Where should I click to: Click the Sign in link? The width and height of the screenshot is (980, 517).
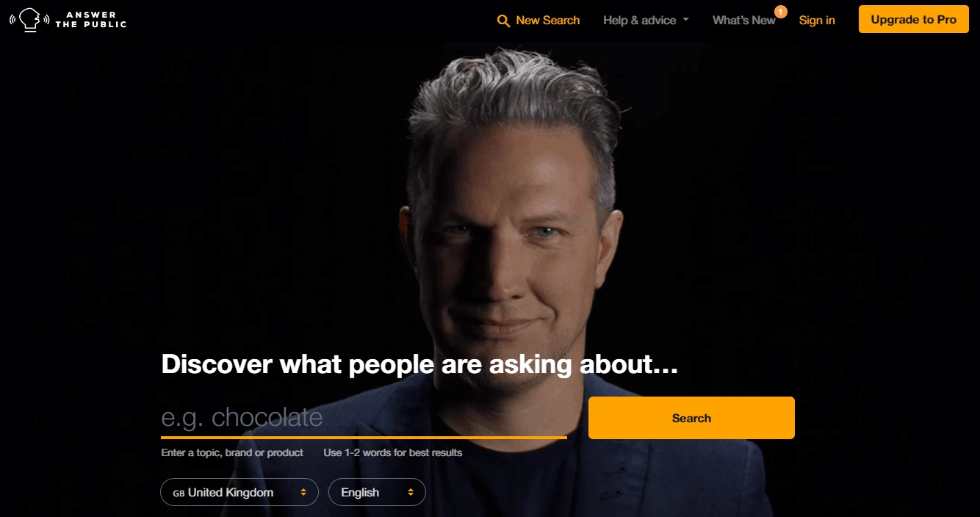coord(817,21)
